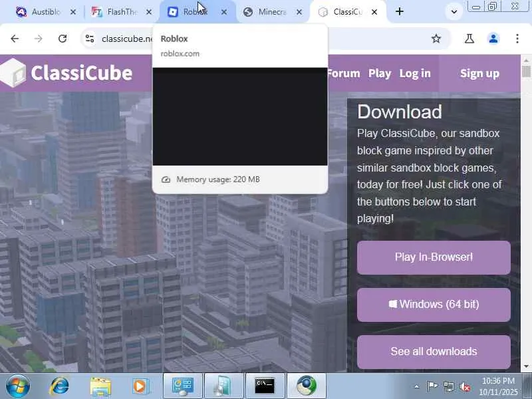The height and width of the screenshot is (399, 532).
Task: Go back to previous page
Action: pos(15,39)
